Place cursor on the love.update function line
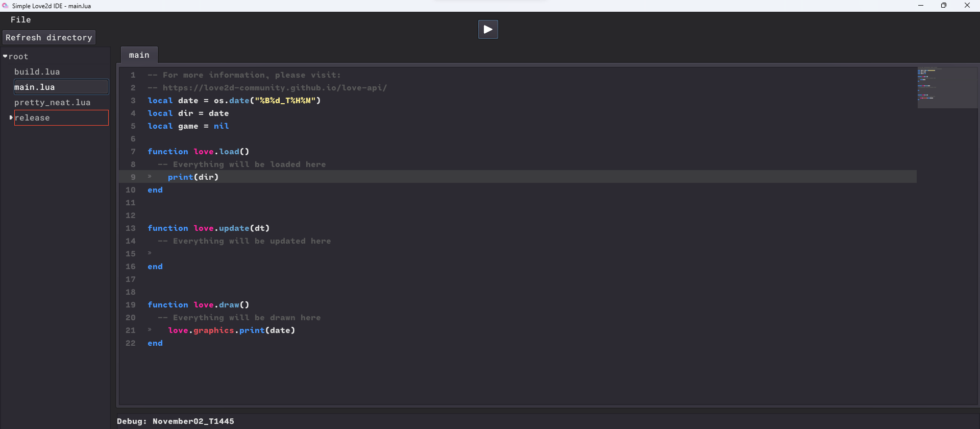The width and height of the screenshot is (980, 429). [x=208, y=228]
